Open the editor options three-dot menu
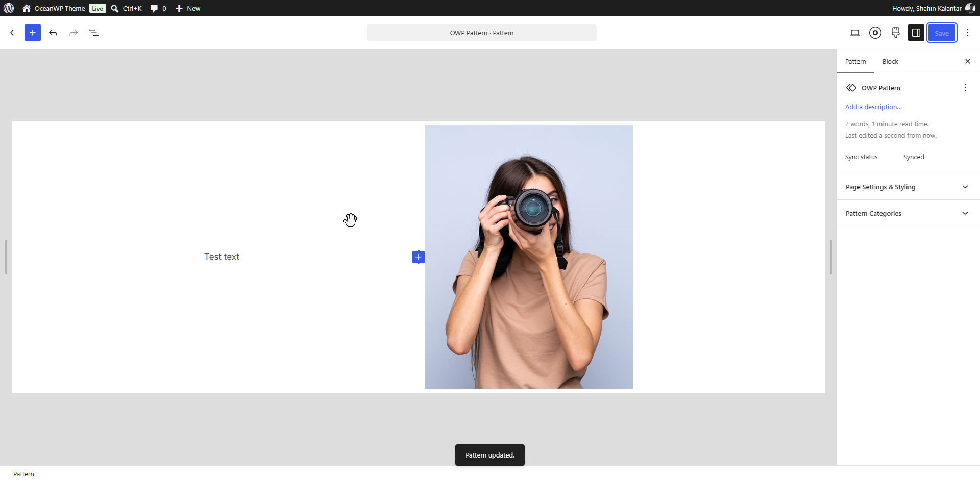 [968, 33]
